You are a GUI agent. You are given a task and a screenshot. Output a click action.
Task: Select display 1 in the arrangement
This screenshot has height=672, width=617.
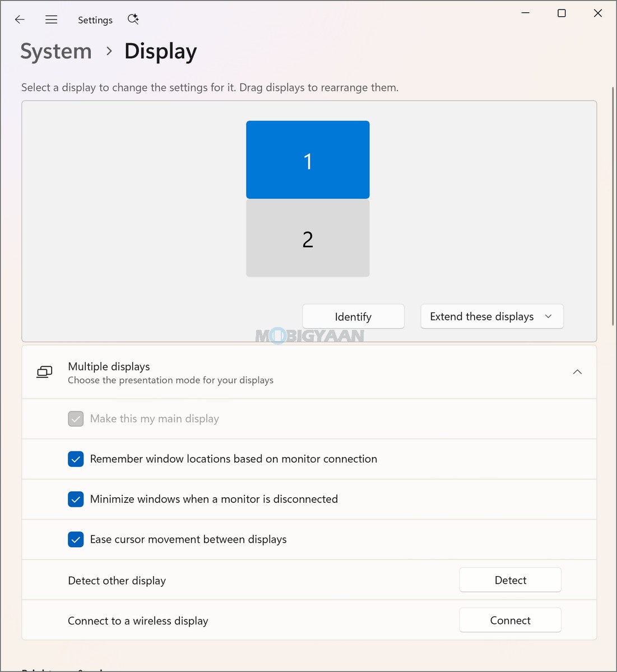coord(308,160)
